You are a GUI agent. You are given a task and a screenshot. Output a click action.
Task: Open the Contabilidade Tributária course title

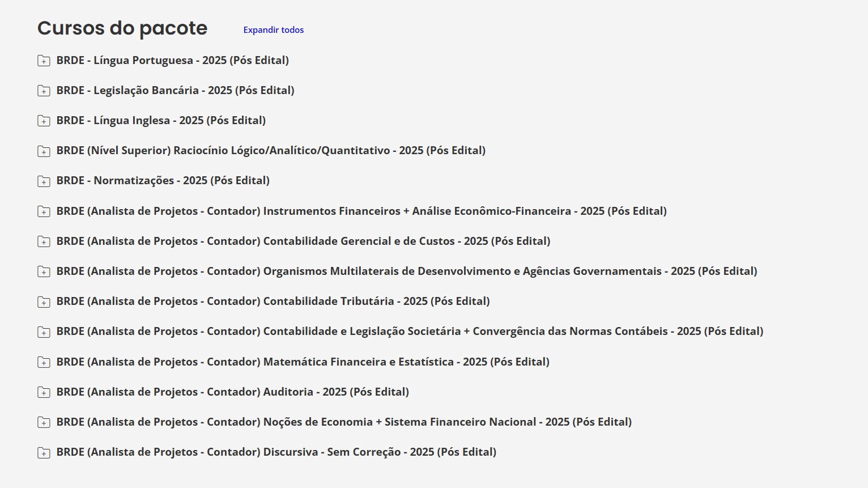pyautogui.click(x=273, y=302)
